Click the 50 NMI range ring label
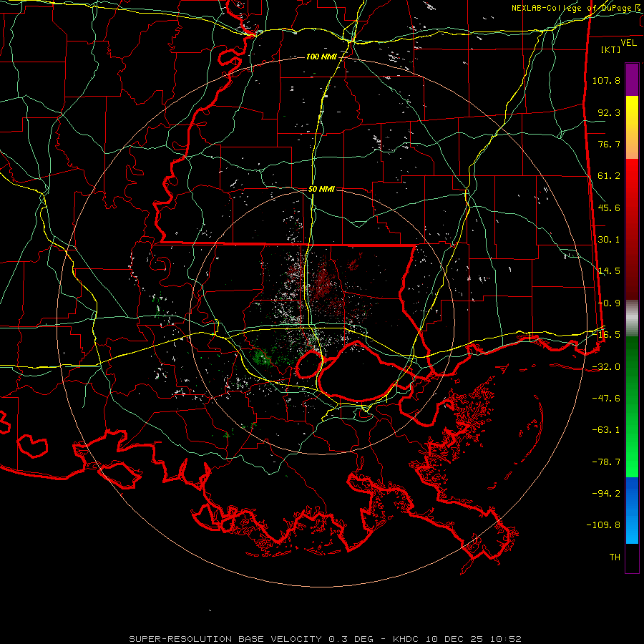 pyautogui.click(x=321, y=189)
